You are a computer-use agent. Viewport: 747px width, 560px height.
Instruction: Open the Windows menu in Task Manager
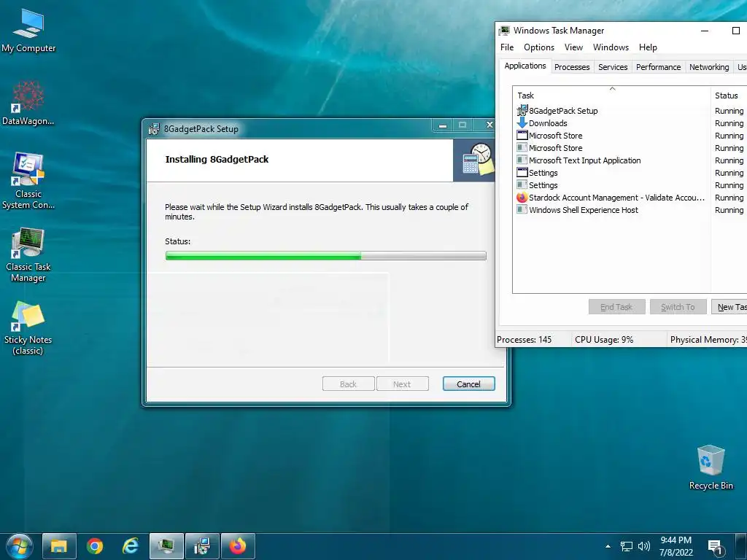[x=611, y=47]
